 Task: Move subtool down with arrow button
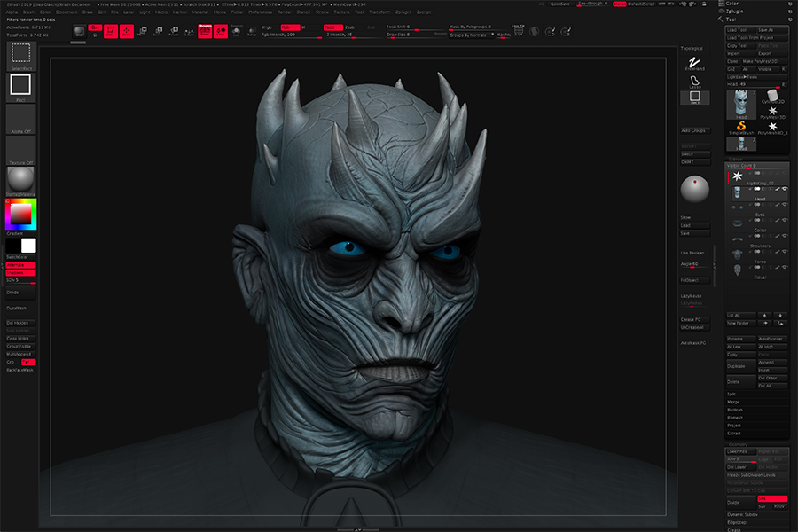point(780,316)
